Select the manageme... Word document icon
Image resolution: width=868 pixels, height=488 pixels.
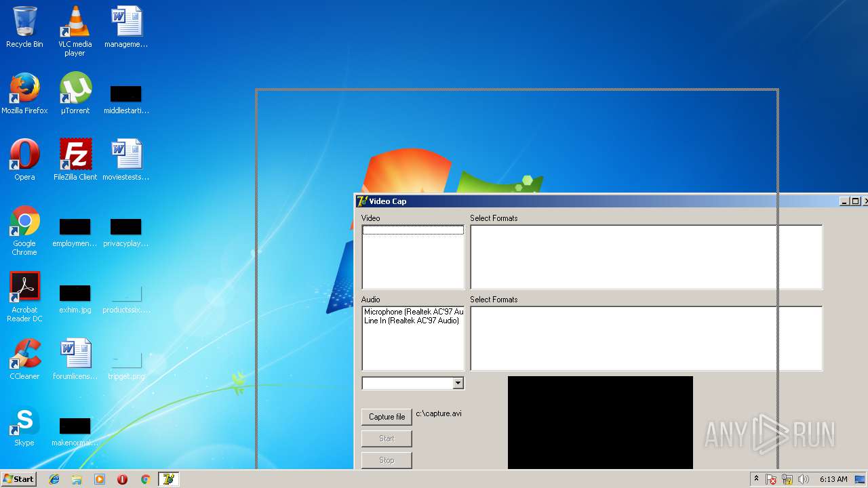click(x=126, y=27)
